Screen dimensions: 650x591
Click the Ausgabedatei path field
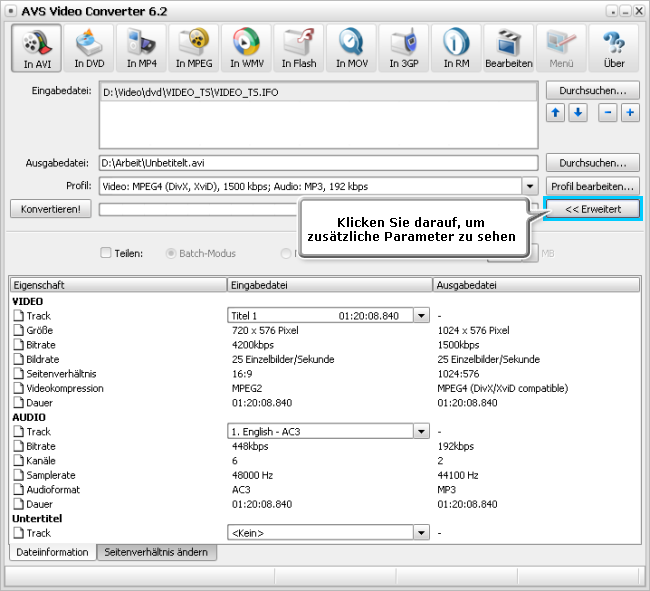318,163
